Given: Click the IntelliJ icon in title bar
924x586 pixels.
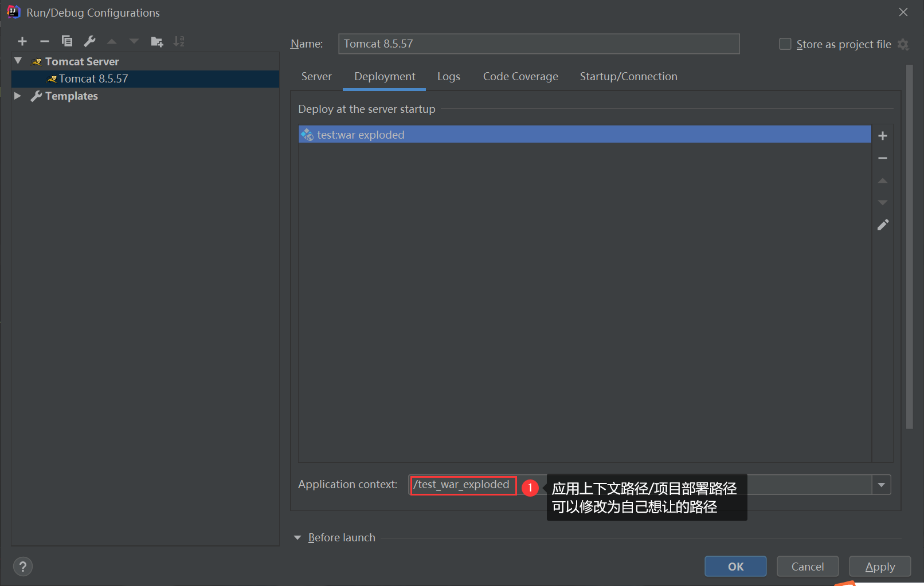Looking at the screenshot, I should tap(13, 12).
